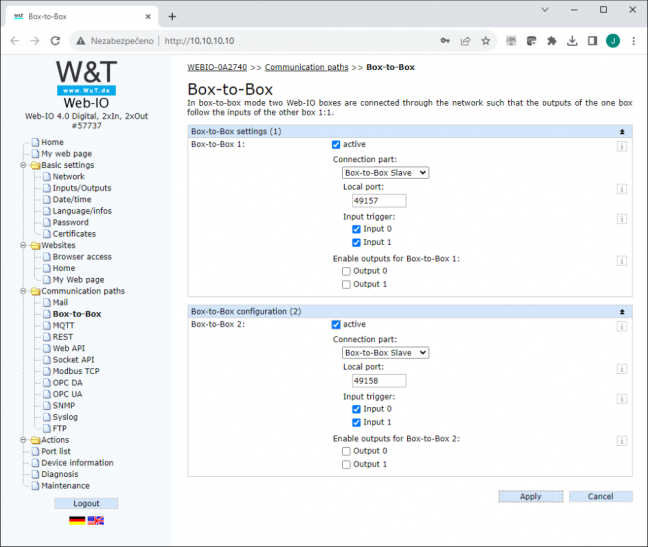Screen dimensions: 648x547
Task: Bookmark this page with star icon
Action: tap(486, 40)
